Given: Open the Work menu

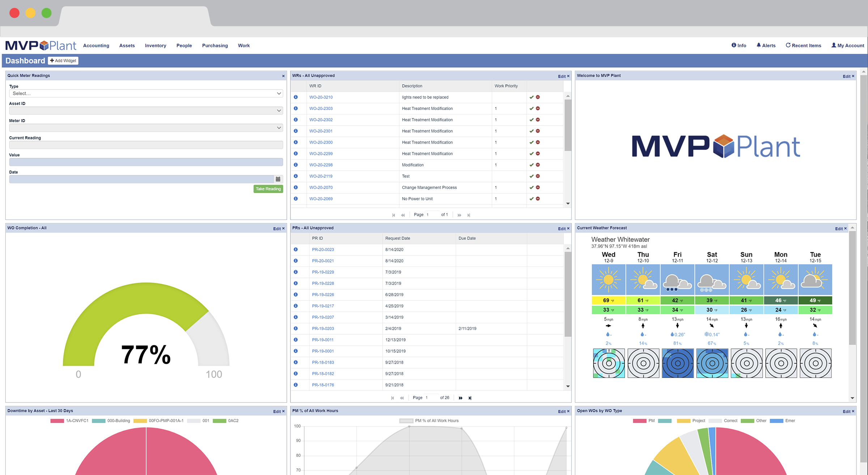Looking at the screenshot, I should pyautogui.click(x=244, y=45).
